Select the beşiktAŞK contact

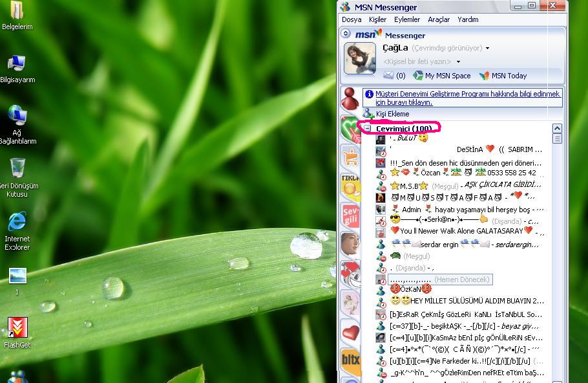[464, 326]
